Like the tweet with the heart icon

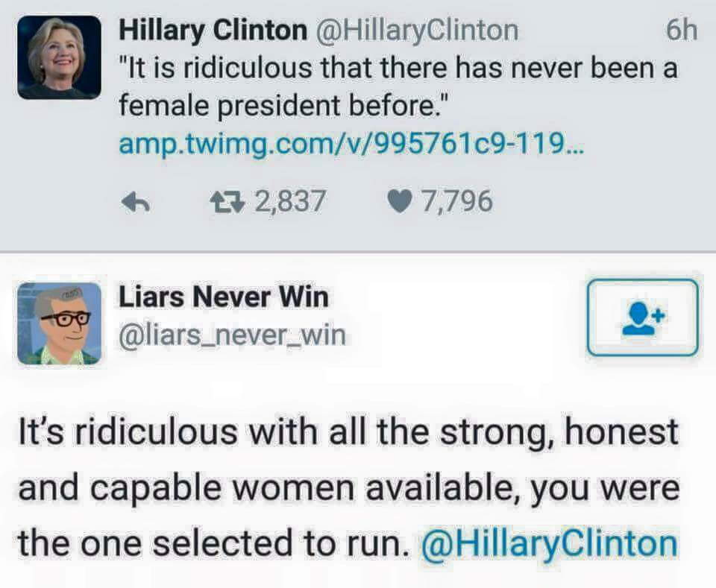(x=400, y=202)
